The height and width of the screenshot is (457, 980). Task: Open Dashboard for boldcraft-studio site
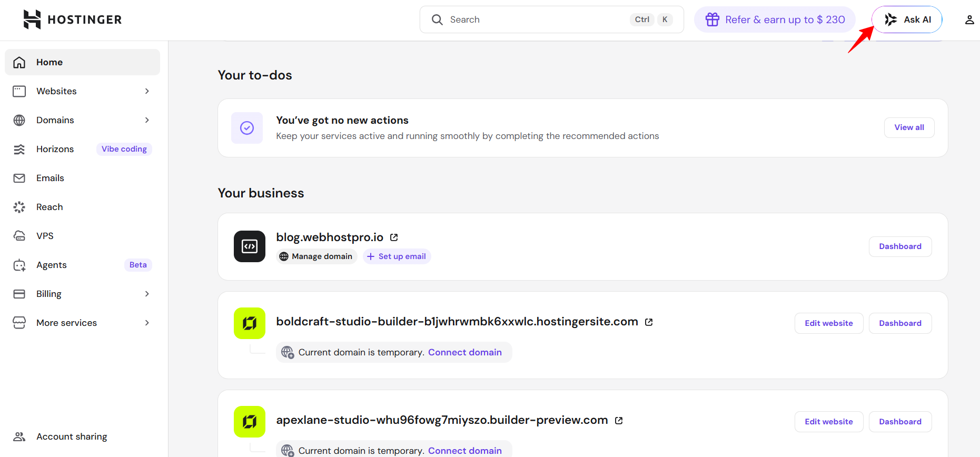[x=900, y=323]
